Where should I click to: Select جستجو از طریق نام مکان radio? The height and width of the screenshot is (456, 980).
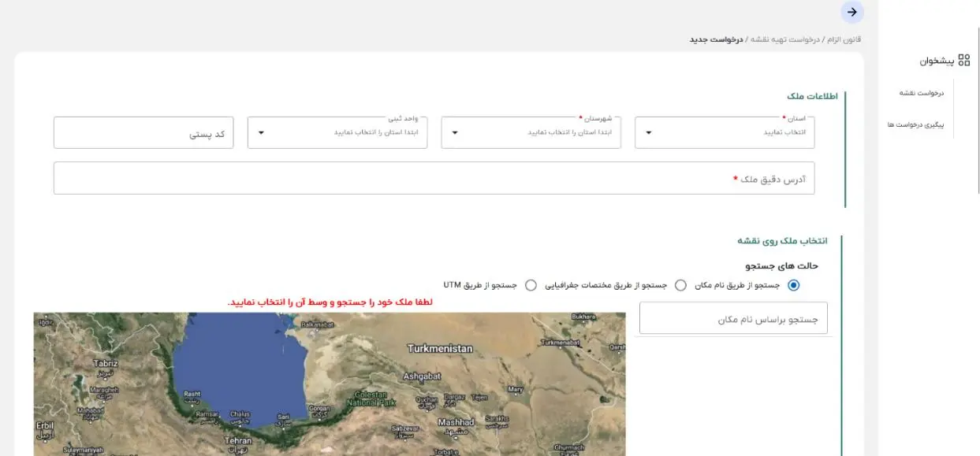[x=793, y=285]
